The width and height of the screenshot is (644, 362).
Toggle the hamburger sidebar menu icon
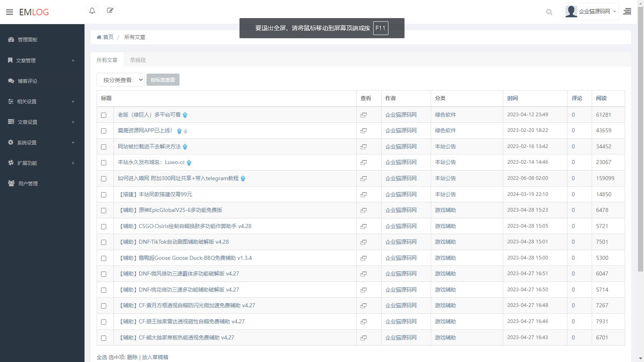point(10,12)
